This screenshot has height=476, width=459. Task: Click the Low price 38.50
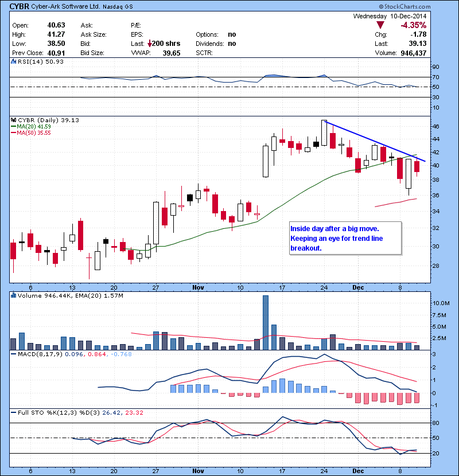coord(56,44)
